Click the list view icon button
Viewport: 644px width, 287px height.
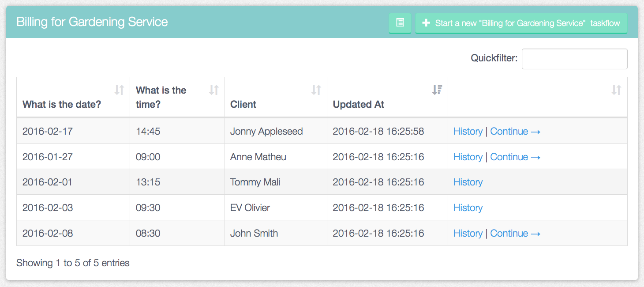point(400,23)
